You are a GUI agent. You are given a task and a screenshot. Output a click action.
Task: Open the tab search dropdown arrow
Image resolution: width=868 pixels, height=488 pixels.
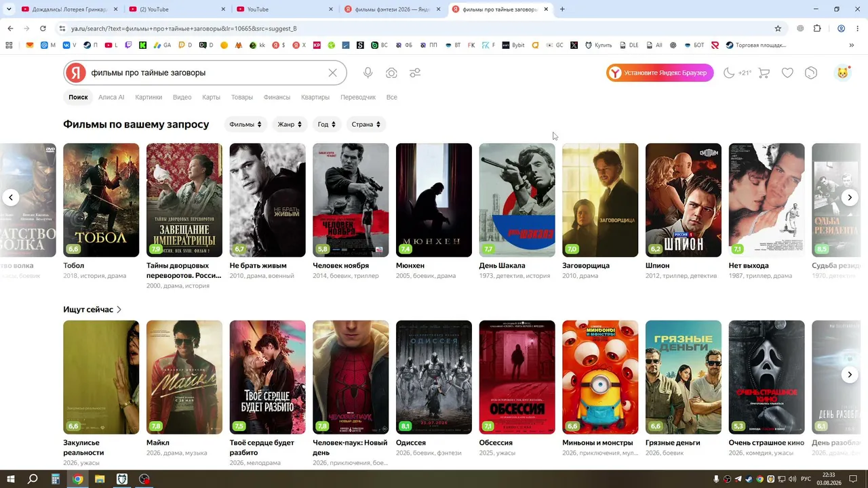(9, 9)
